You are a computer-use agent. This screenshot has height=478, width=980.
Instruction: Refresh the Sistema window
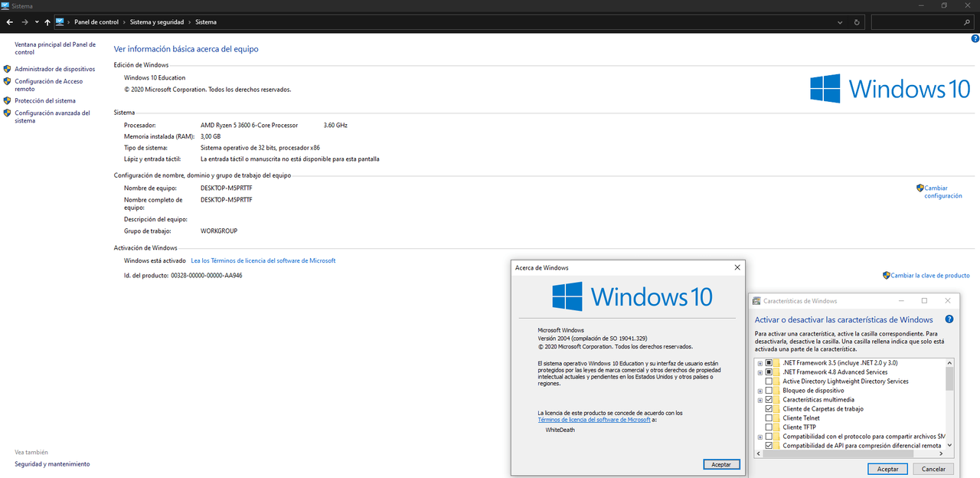(857, 22)
